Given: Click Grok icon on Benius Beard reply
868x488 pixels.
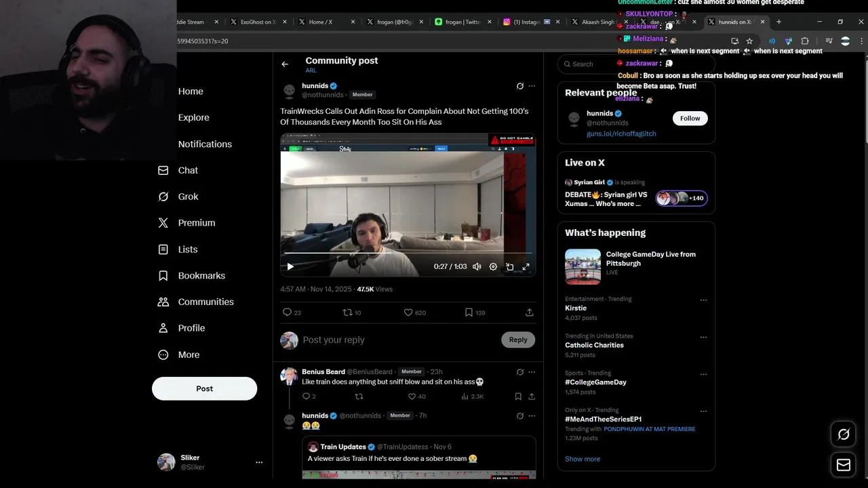Looking at the screenshot, I should [x=520, y=372].
